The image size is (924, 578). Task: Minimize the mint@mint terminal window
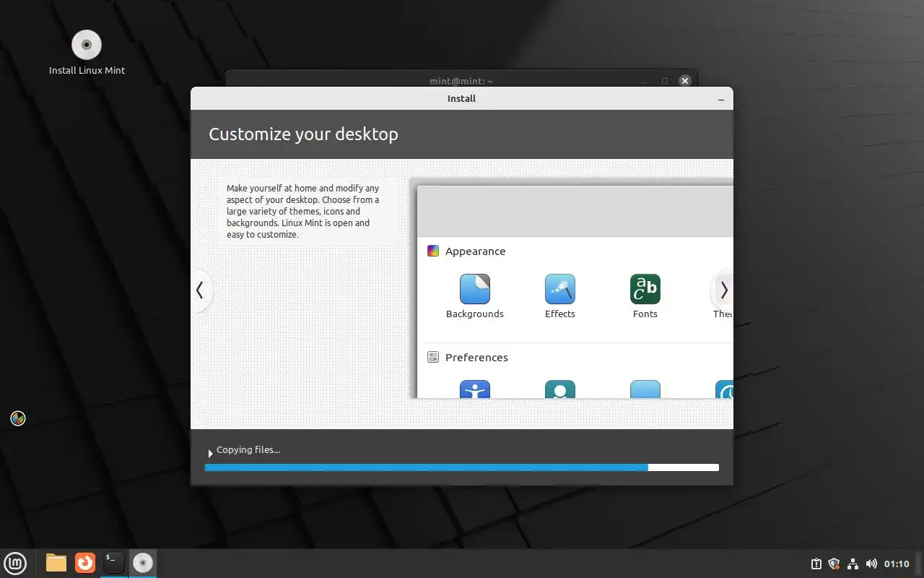pyautogui.click(x=645, y=81)
